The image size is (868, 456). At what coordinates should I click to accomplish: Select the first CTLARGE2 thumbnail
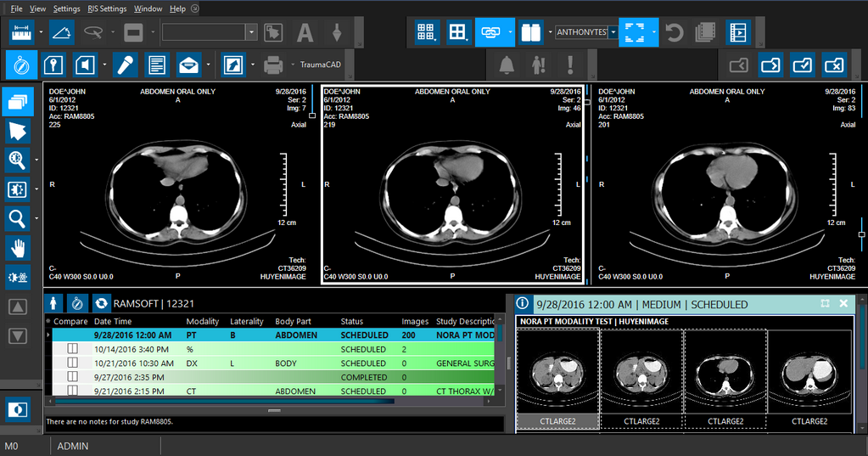coord(557,372)
